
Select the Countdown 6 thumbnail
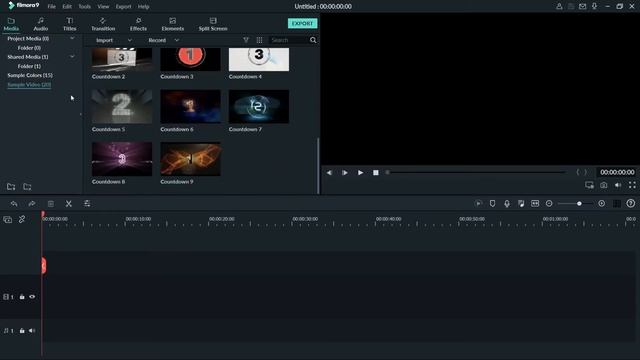coord(190,107)
